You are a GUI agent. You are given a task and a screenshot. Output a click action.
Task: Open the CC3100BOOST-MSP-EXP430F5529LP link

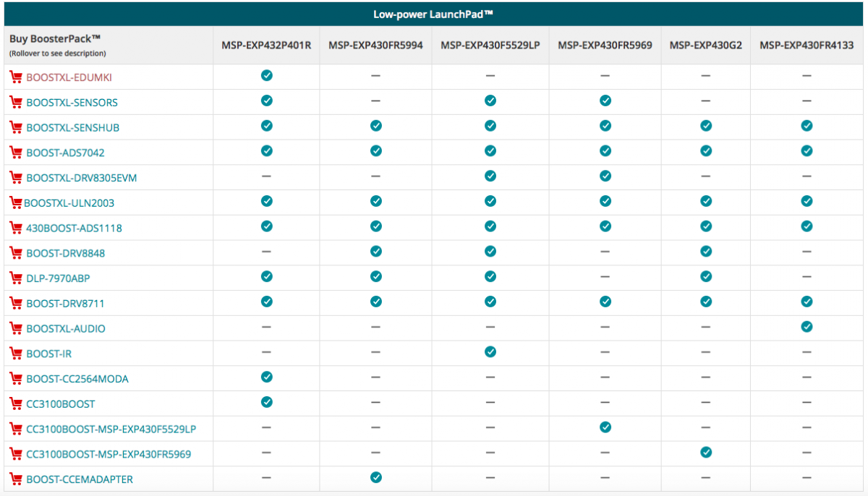click(x=111, y=429)
